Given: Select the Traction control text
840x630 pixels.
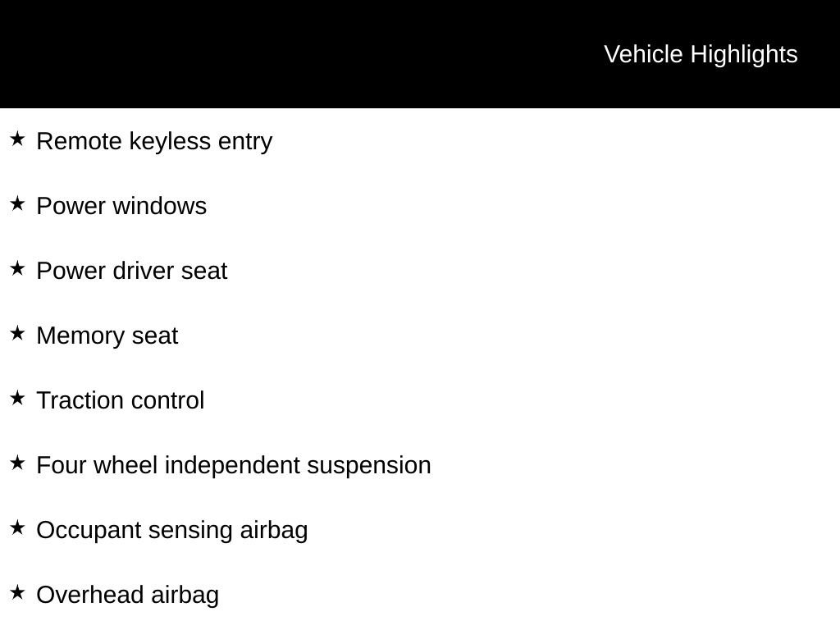Looking at the screenshot, I should coord(121,400).
